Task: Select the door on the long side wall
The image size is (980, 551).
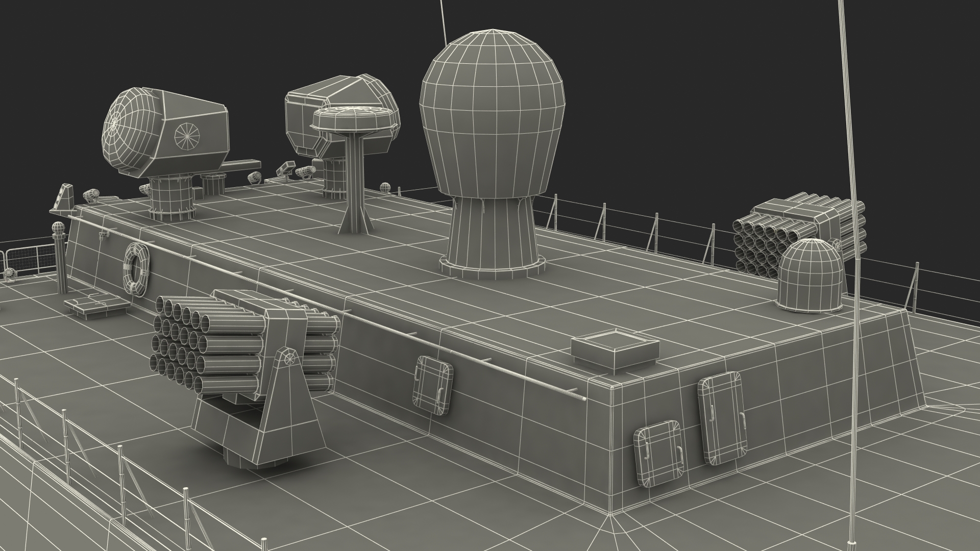Action: 433,385
